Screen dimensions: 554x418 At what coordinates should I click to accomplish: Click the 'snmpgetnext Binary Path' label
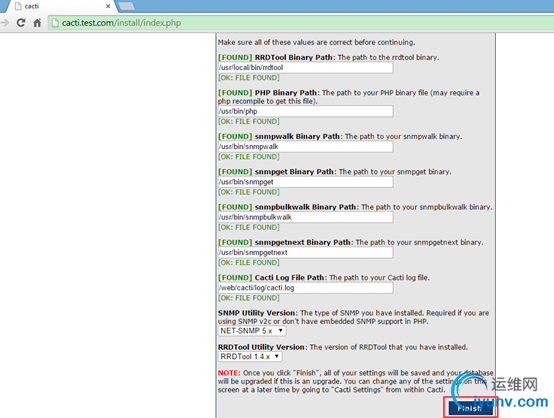[x=302, y=243]
